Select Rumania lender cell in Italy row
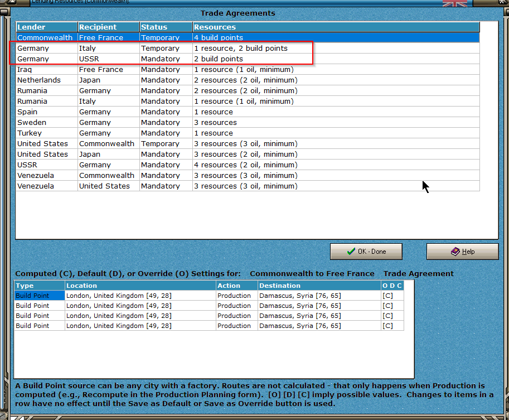Screen dimensions: 509x420 [x=47, y=102]
